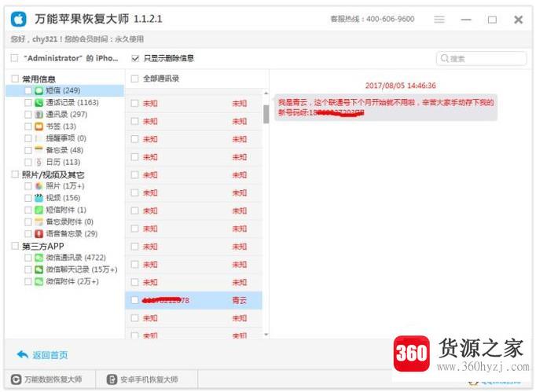Click the video clapper icon for 视频 (156)
Viewport: 536px width, 392px height.
tap(39, 198)
